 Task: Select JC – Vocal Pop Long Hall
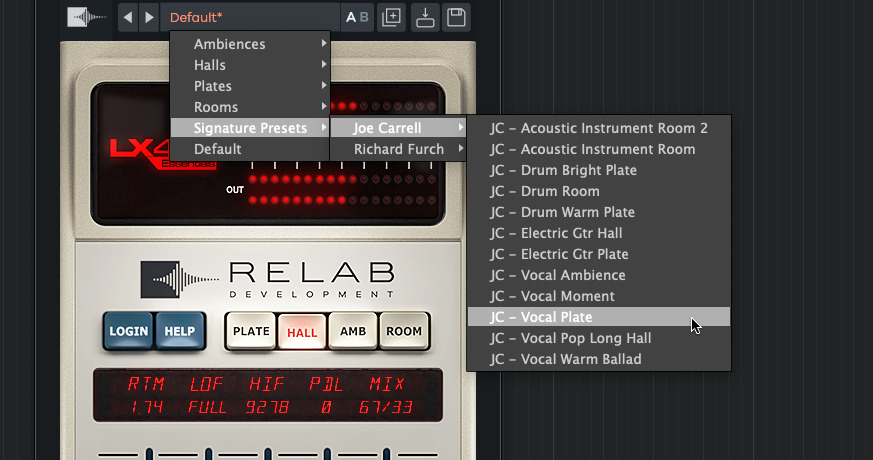599,338
